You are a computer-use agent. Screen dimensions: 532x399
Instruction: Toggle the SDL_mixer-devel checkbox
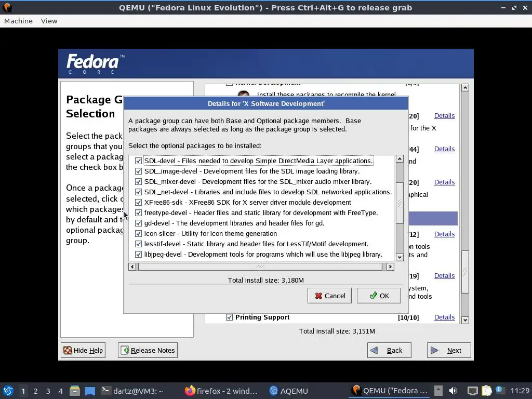coord(138,181)
